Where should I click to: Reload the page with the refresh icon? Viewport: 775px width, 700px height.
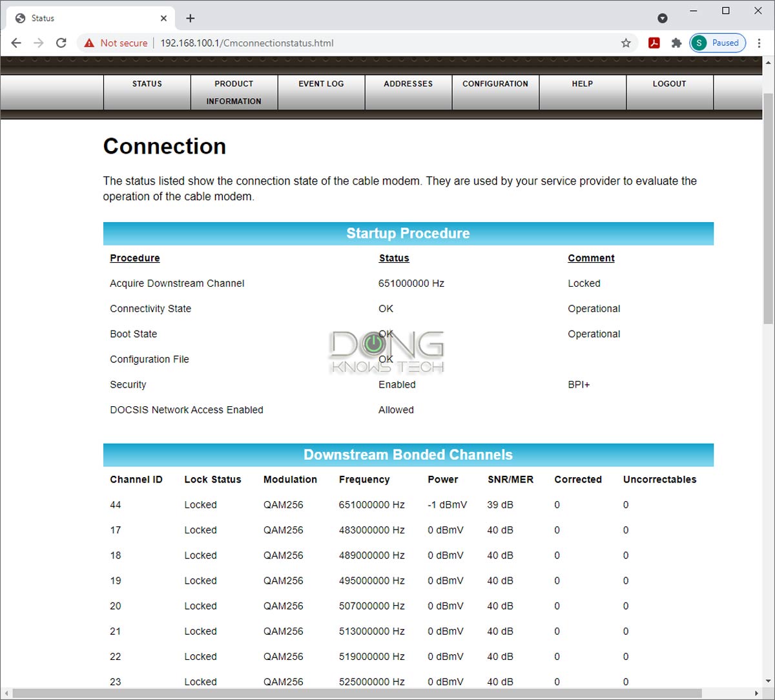61,43
